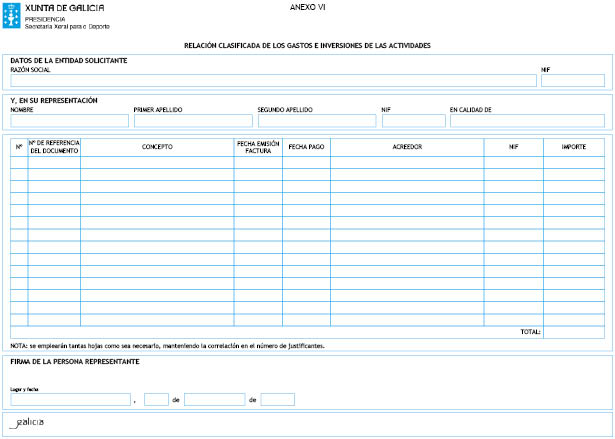Click the signature year field after last 'de'
This screenshot has width=615, height=439.
[x=277, y=399]
